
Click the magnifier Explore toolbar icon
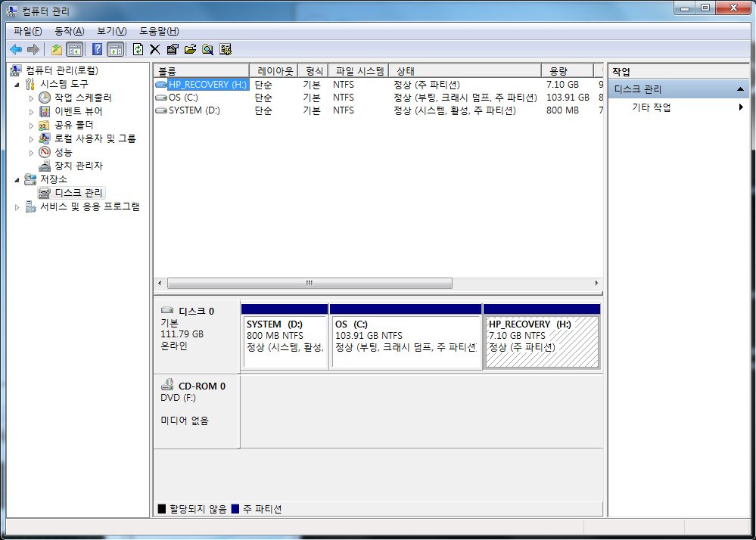coord(208,49)
